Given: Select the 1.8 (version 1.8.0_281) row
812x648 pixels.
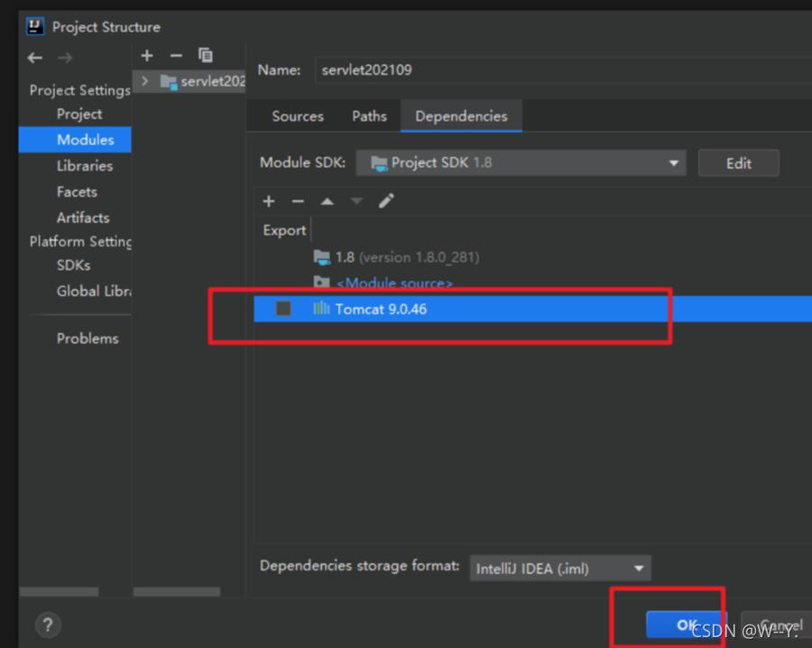Looking at the screenshot, I should pos(533,257).
